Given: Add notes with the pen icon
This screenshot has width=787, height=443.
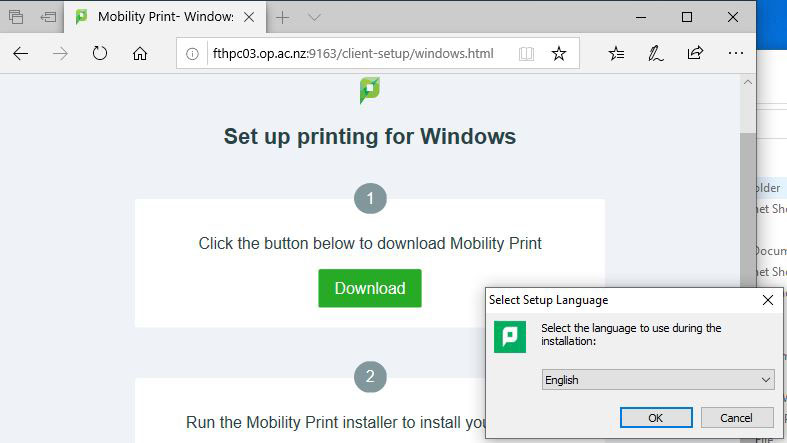Looking at the screenshot, I should pos(655,53).
